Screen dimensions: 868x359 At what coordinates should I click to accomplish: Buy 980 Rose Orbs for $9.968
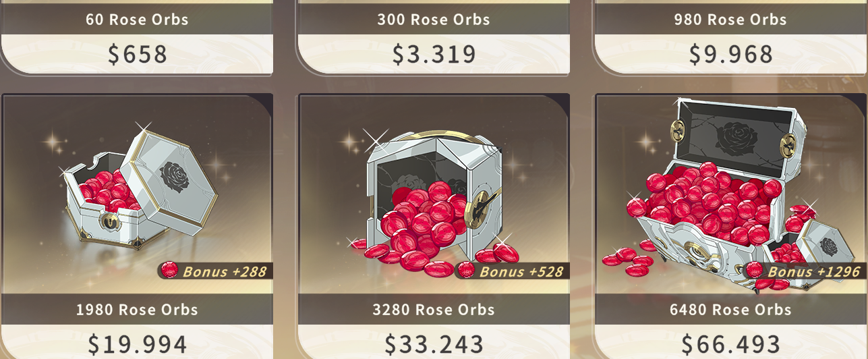pyautogui.click(x=730, y=54)
